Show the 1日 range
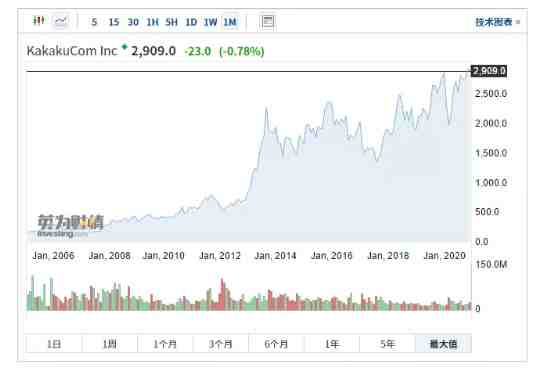The image size is (543, 370). point(54,344)
